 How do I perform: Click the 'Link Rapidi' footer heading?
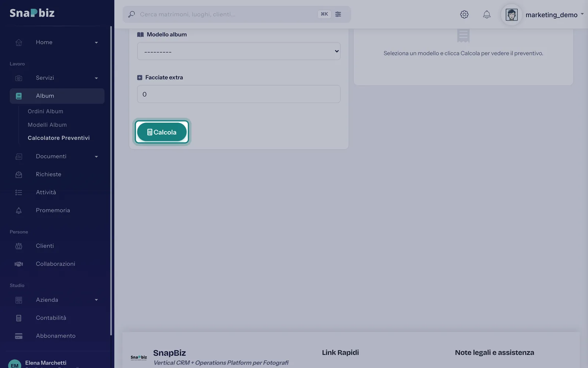340,353
